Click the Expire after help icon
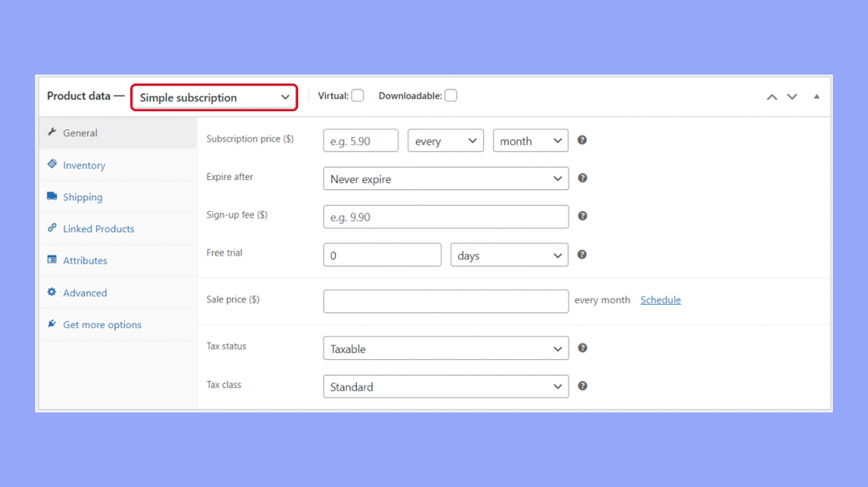Screen dimensions: 868x487 tap(582, 178)
